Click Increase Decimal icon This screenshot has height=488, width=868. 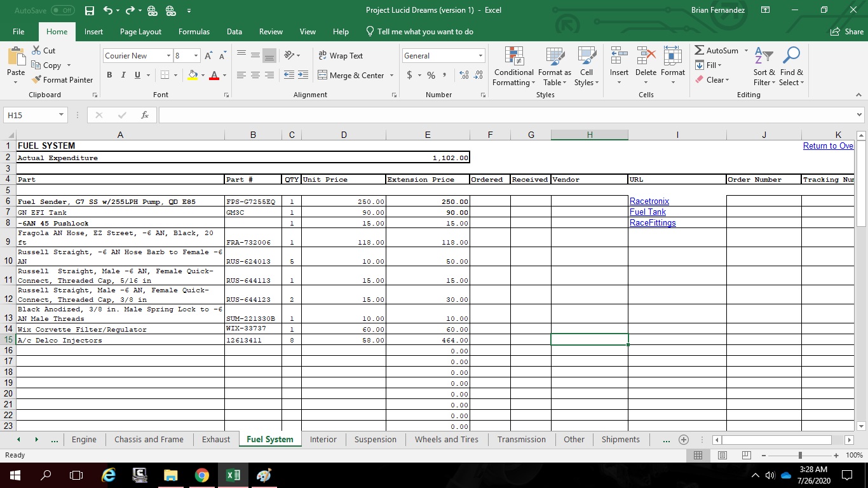tap(464, 75)
